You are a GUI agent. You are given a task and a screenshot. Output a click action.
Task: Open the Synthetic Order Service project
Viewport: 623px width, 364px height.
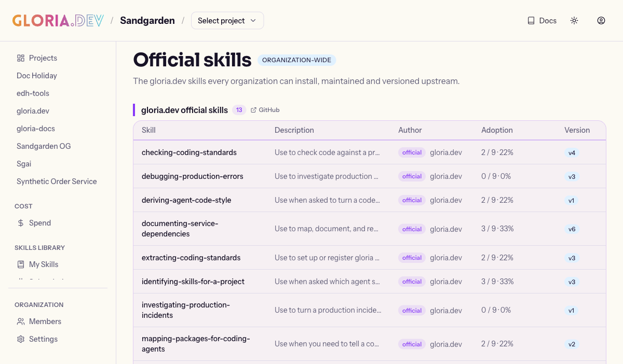57,181
